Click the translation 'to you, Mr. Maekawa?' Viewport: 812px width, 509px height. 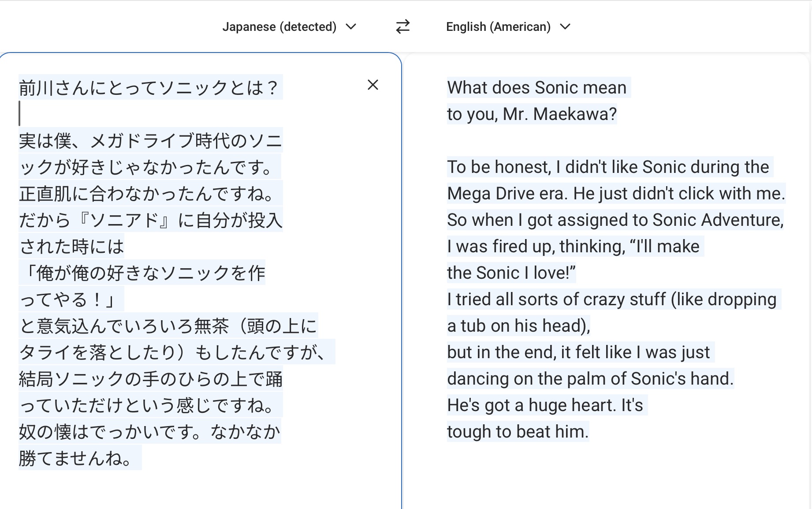tap(532, 114)
